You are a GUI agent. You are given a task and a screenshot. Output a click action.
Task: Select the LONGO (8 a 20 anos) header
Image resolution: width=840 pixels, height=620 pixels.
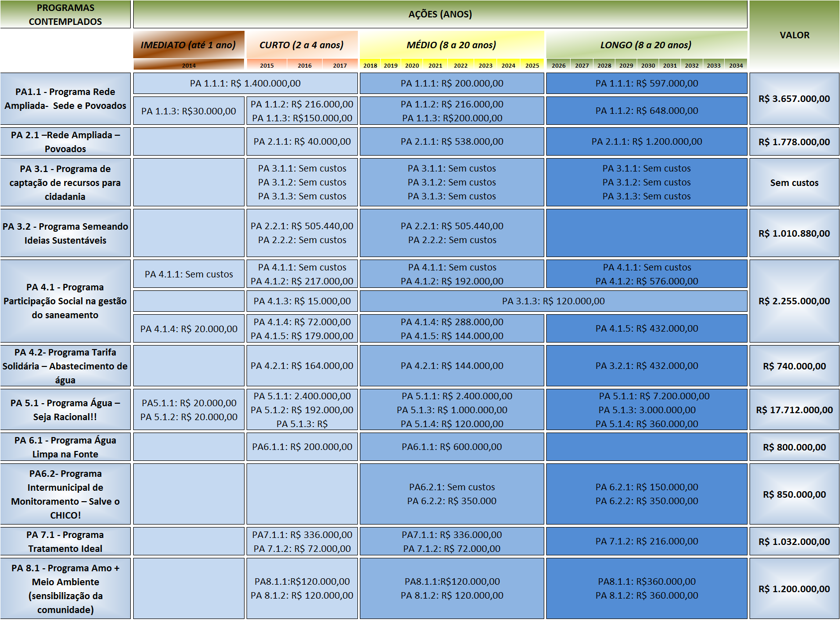tap(647, 45)
